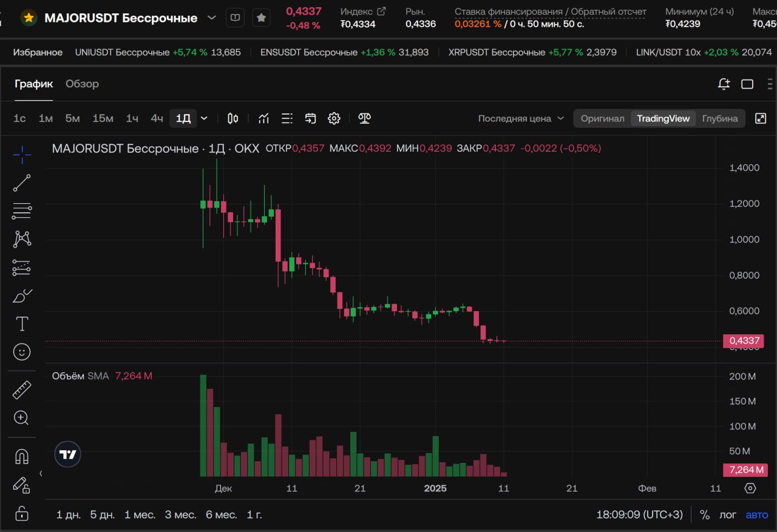
Task: Show the 1 дн. date range
Action: [x=69, y=514]
